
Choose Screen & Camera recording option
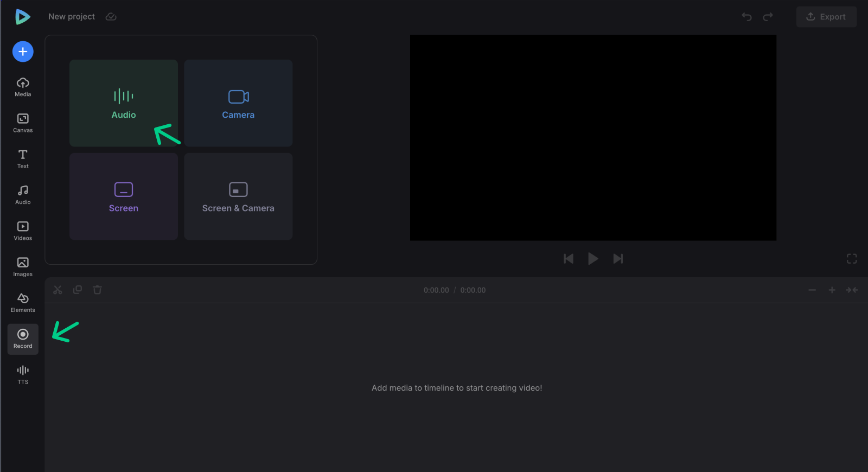pos(238,196)
